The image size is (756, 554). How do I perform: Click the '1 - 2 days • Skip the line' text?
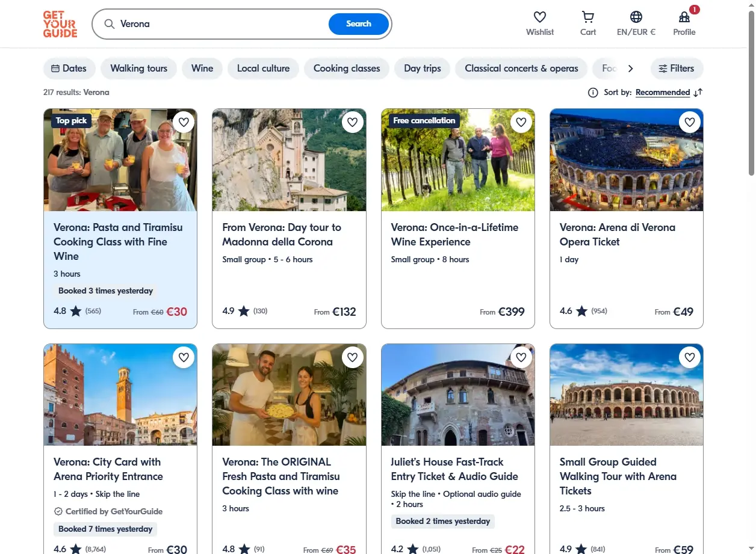pos(97,494)
